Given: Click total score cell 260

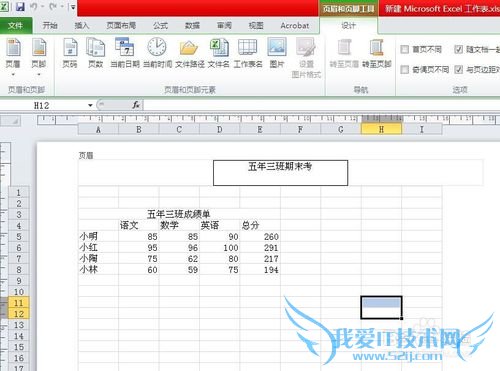Looking at the screenshot, I should (260, 237).
